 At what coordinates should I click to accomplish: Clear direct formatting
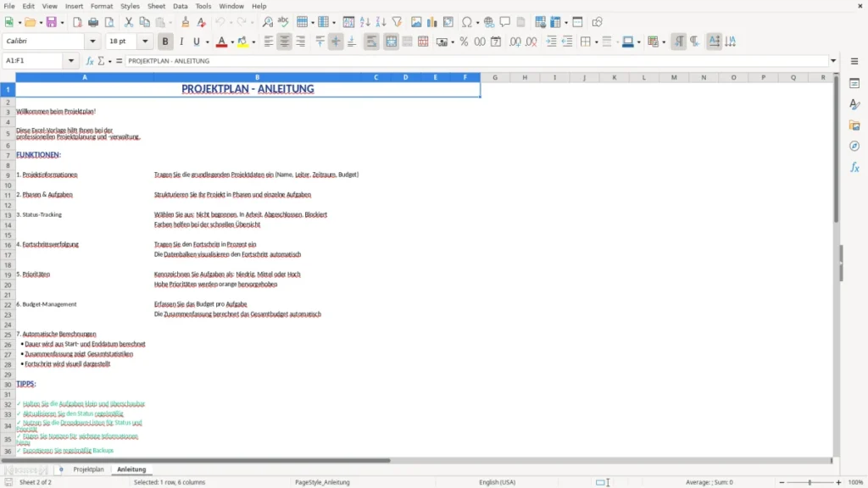pos(202,22)
